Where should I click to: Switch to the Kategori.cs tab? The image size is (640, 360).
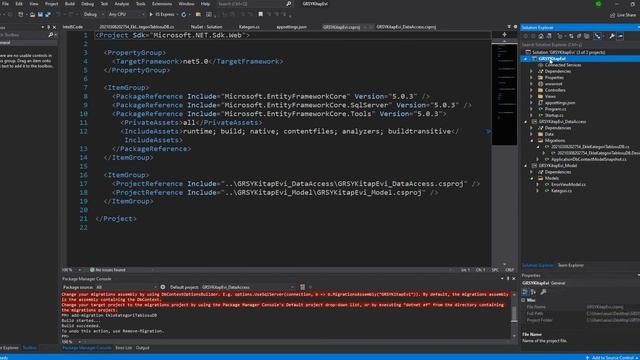point(249,27)
